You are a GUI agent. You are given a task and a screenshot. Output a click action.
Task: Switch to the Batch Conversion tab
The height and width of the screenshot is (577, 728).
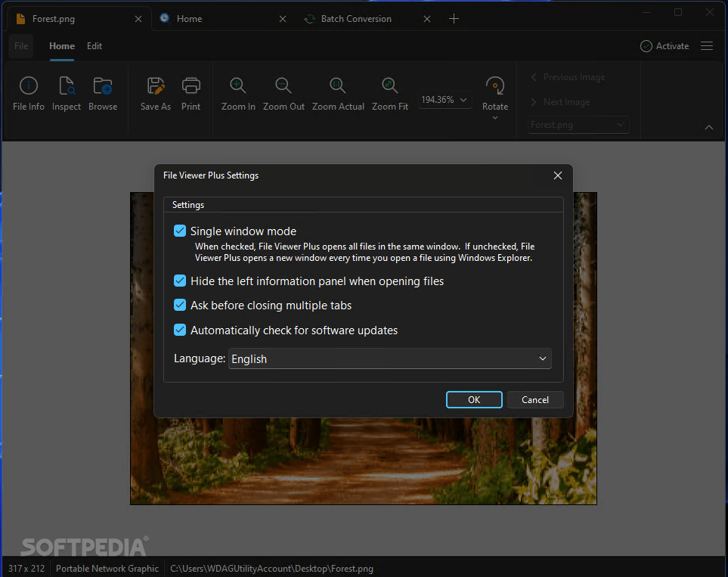[356, 19]
